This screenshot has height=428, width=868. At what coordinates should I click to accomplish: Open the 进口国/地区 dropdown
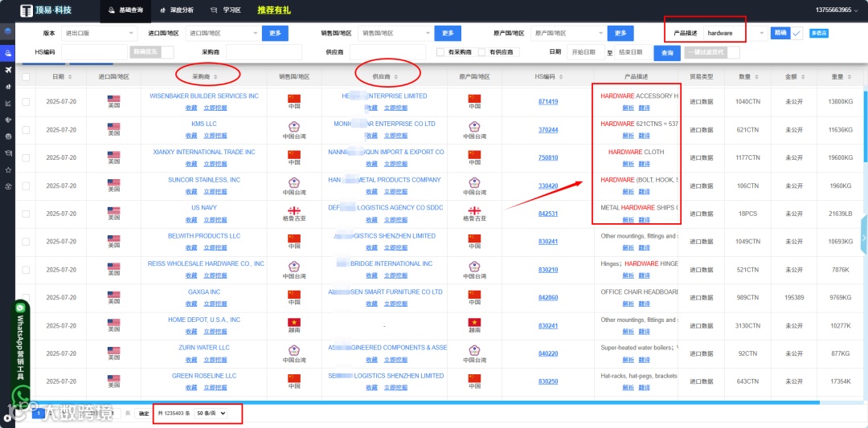coord(223,33)
